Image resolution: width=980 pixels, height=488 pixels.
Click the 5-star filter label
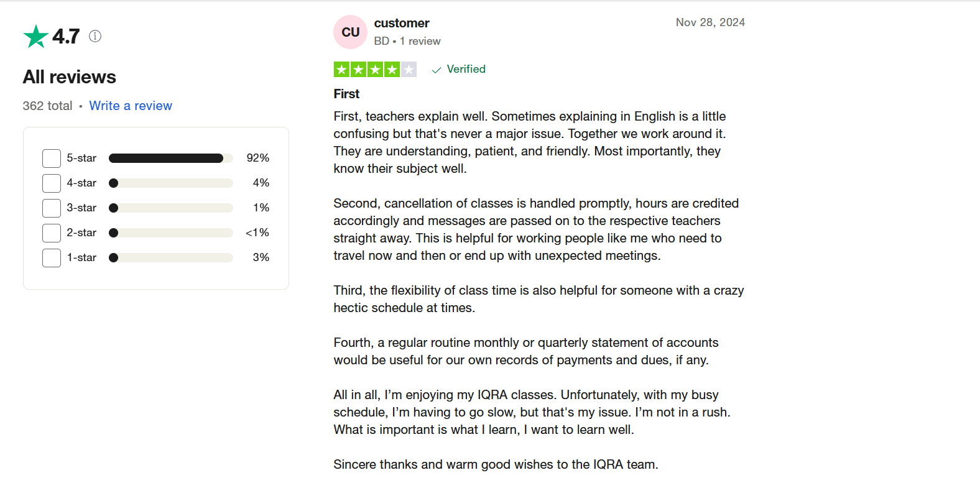point(81,159)
